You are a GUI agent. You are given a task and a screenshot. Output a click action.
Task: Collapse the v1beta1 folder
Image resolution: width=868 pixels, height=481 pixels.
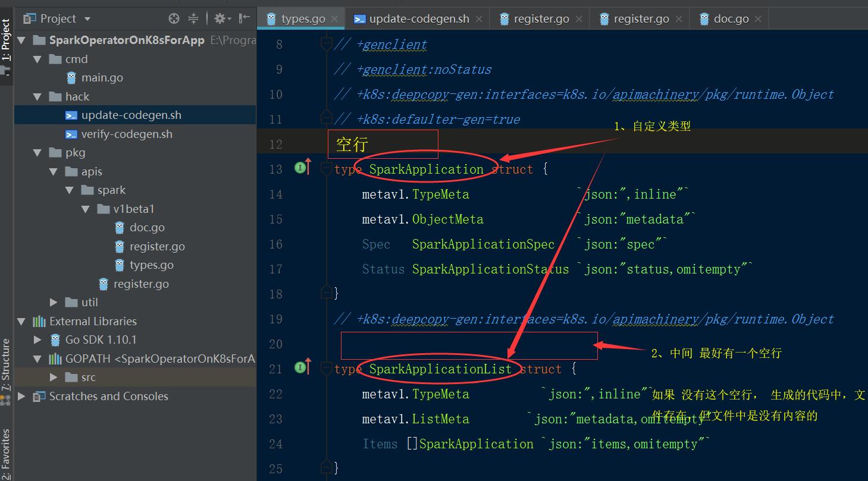[86, 209]
